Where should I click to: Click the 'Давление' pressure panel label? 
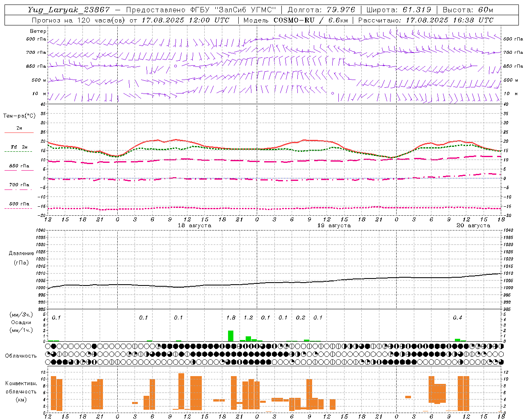[21, 253]
